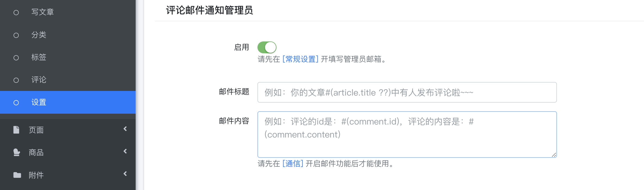Focus the 邮件标题 input field
Image resolution: width=644 pixels, height=190 pixels.
(407, 92)
